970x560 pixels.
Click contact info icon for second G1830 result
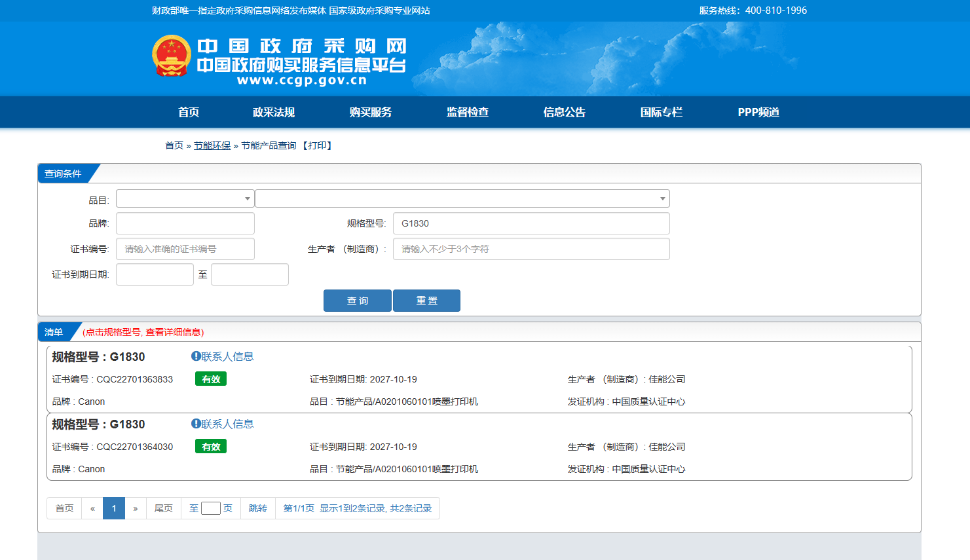pos(196,424)
